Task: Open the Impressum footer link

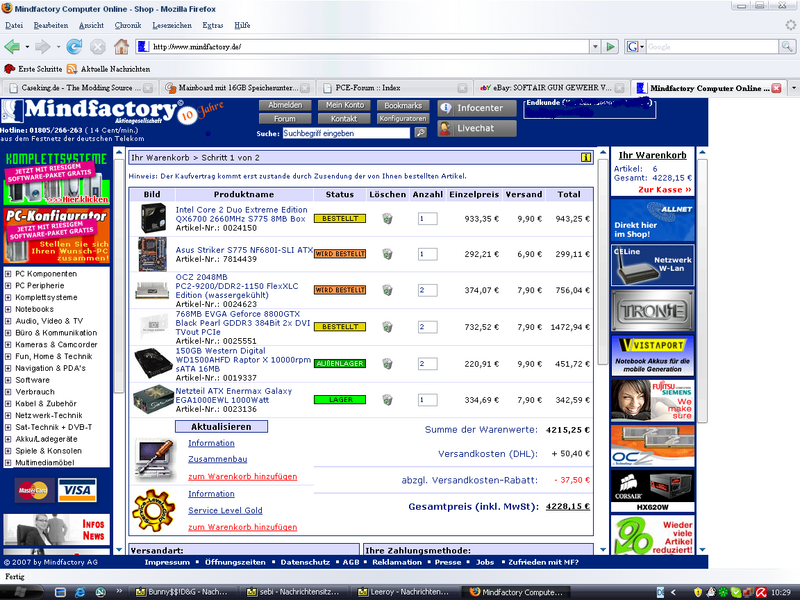Action: coord(167,562)
